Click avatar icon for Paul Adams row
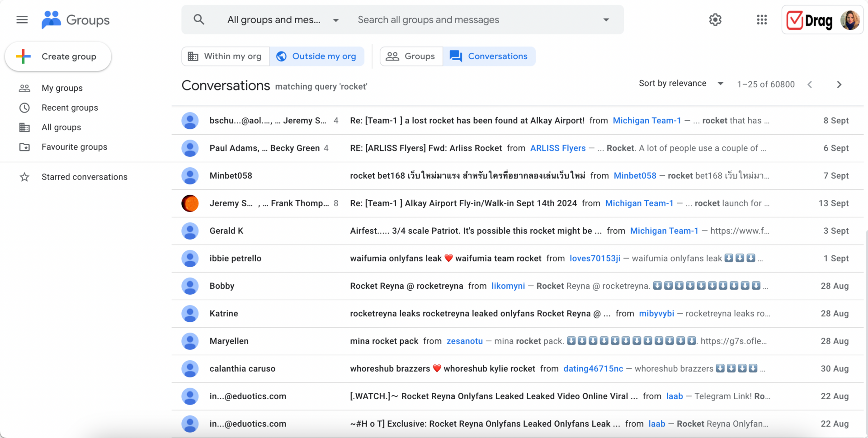Viewport: 868px width, 438px height. (190, 148)
